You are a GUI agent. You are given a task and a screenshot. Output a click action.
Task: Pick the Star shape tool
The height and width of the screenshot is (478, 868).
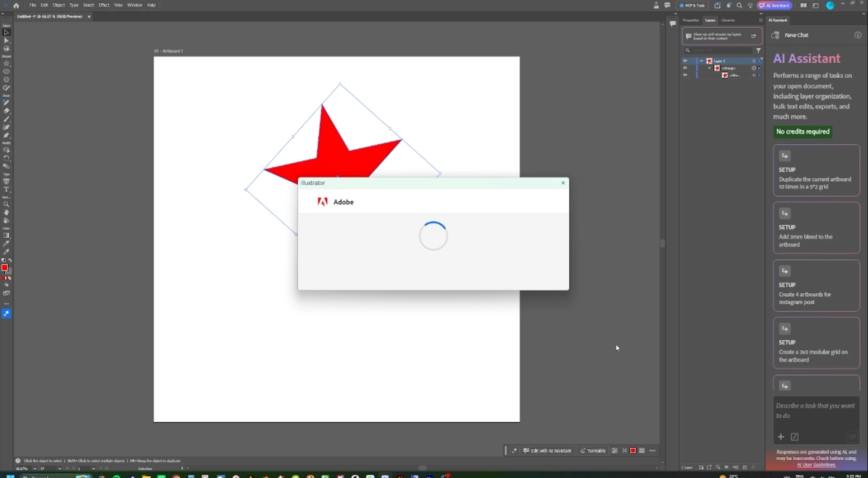coord(6,63)
